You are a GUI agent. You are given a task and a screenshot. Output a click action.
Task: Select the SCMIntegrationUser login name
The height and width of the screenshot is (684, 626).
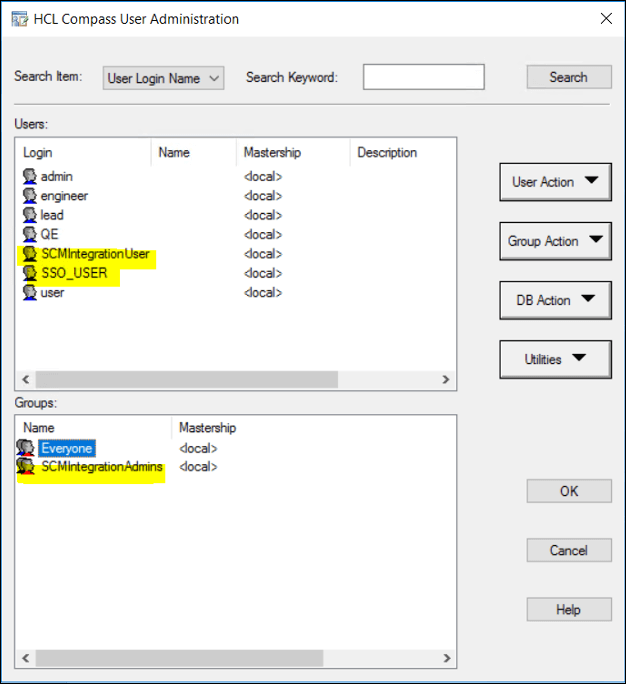click(95, 254)
